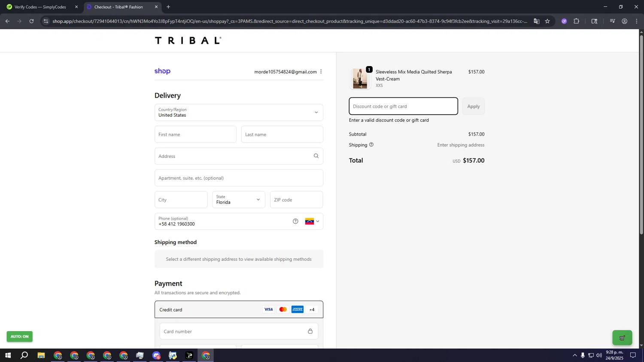Click the volume speaker tray icon
This screenshot has width=644, height=362.
click(599, 355)
